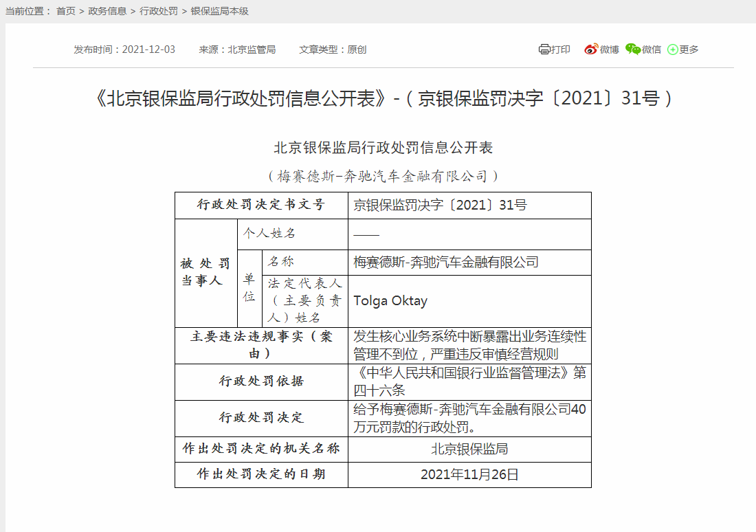Click the publish date 2021-12-03
This screenshot has width=756, height=532.
coord(148,49)
